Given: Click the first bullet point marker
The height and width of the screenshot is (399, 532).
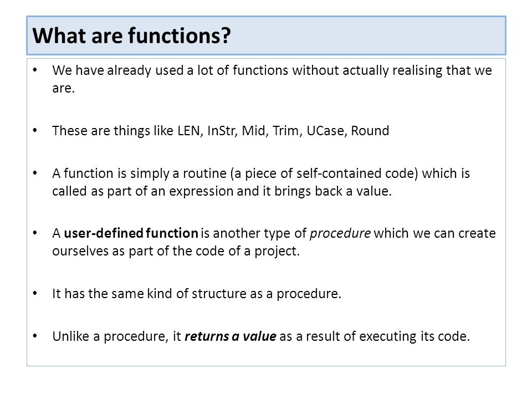Looking at the screenshot, I should click(x=35, y=70).
